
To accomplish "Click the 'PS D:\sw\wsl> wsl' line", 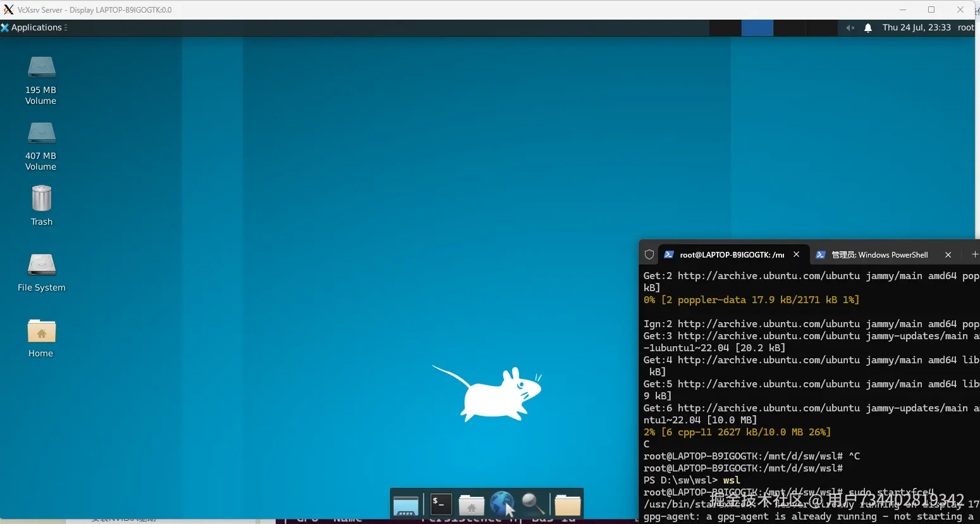I will 692,480.
